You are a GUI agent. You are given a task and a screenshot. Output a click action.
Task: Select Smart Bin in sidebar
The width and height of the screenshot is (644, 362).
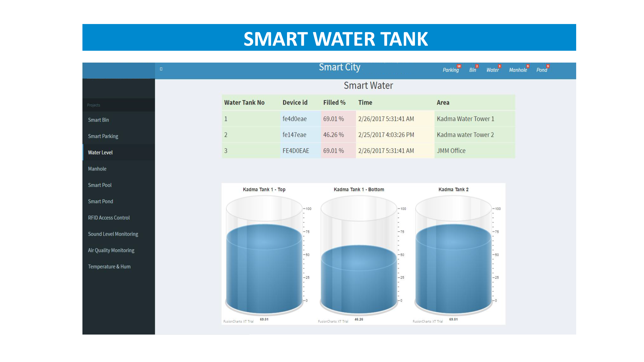click(x=99, y=120)
